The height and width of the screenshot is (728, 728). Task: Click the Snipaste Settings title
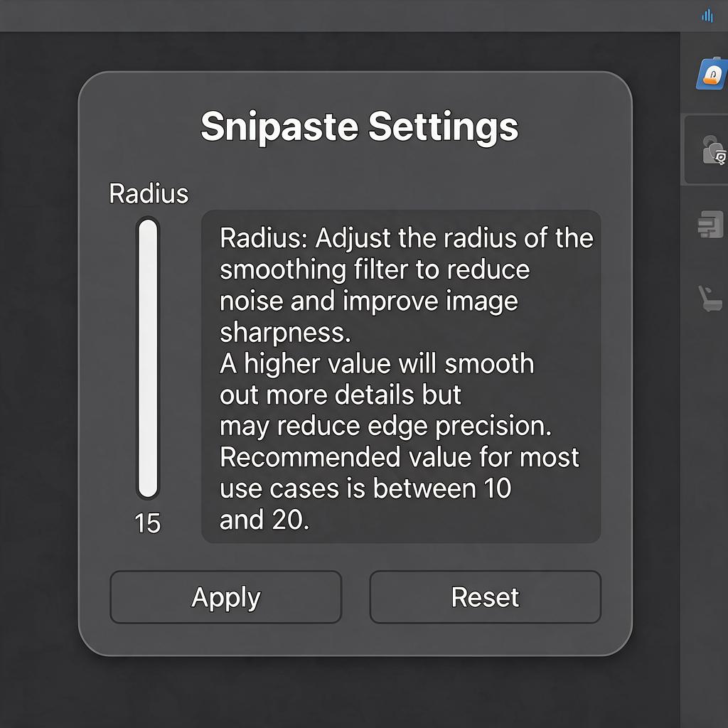click(359, 127)
